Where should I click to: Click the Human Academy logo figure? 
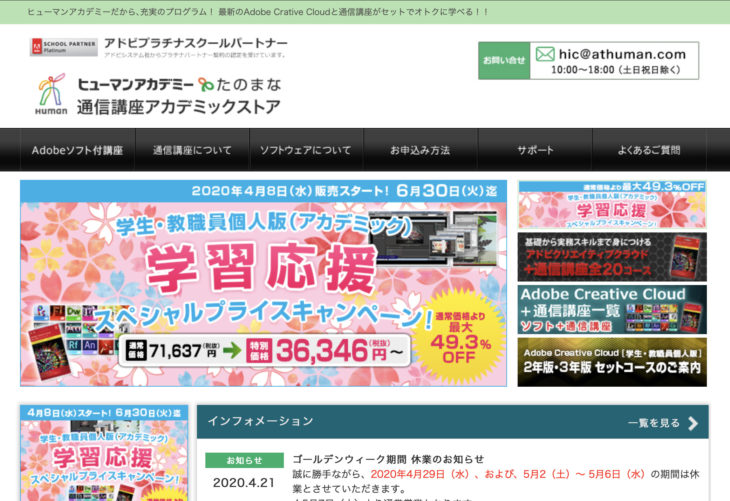pos(51,94)
